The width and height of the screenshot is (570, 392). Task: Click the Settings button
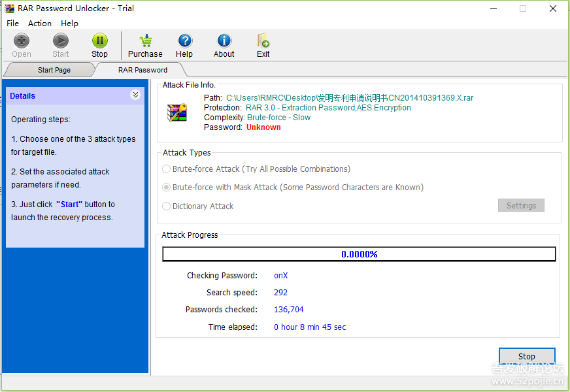[x=521, y=206]
